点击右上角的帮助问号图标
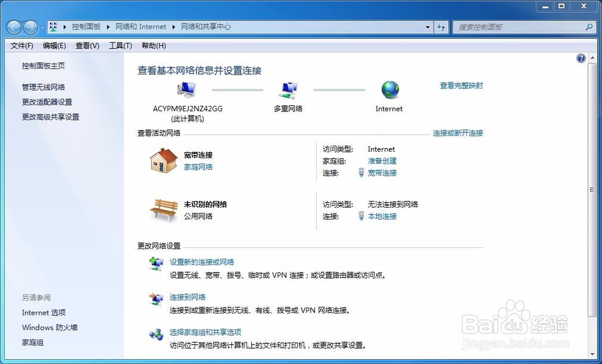The image size is (602, 364). click(x=580, y=58)
